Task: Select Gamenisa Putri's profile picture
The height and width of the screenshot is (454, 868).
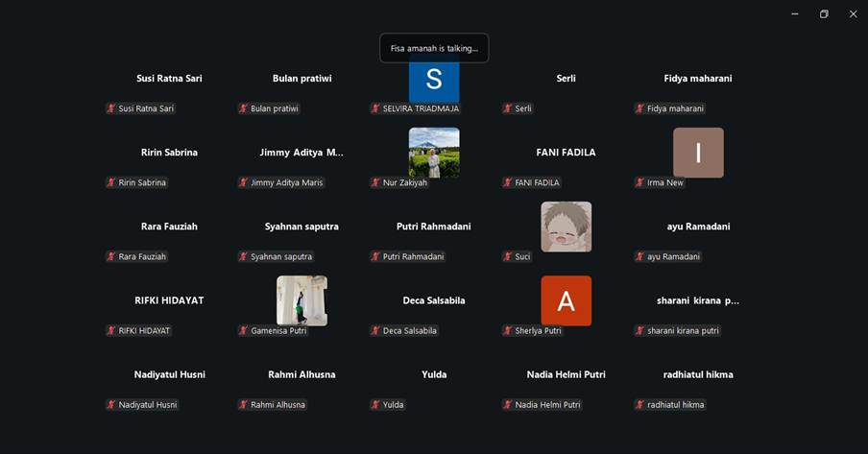Action: 301,300
